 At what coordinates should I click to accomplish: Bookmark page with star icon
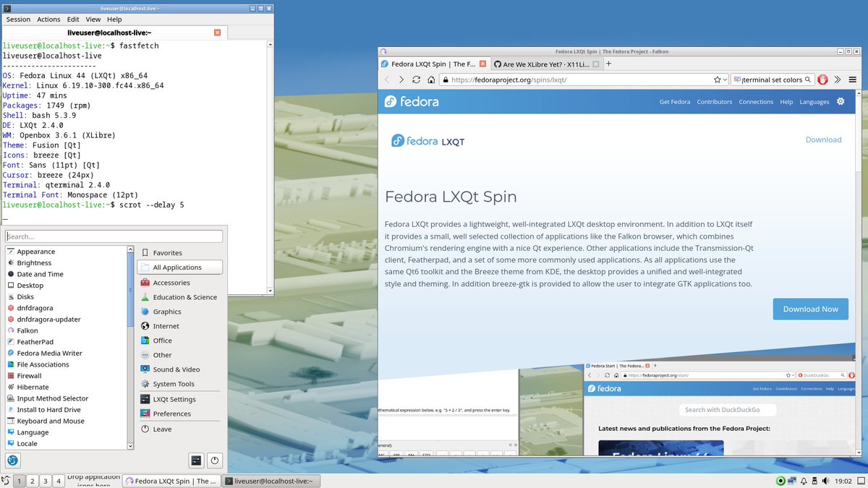[x=718, y=80]
